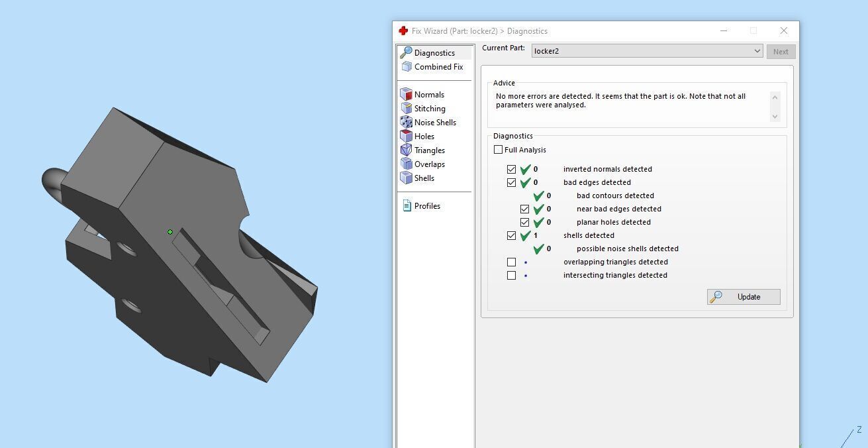Open the Holes page
The width and height of the screenshot is (868, 448).
pyautogui.click(x=424, y=137)
